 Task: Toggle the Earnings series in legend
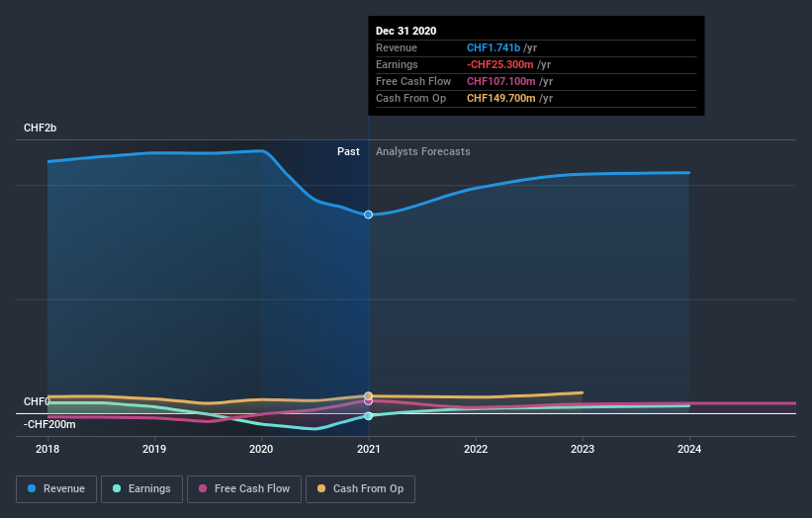141,489
